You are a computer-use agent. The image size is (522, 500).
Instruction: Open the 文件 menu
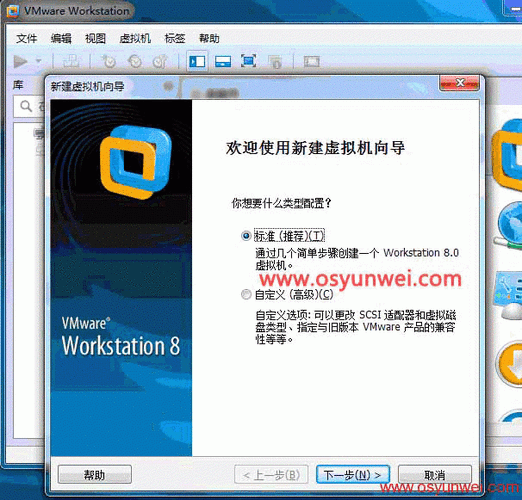coord(26,39)
